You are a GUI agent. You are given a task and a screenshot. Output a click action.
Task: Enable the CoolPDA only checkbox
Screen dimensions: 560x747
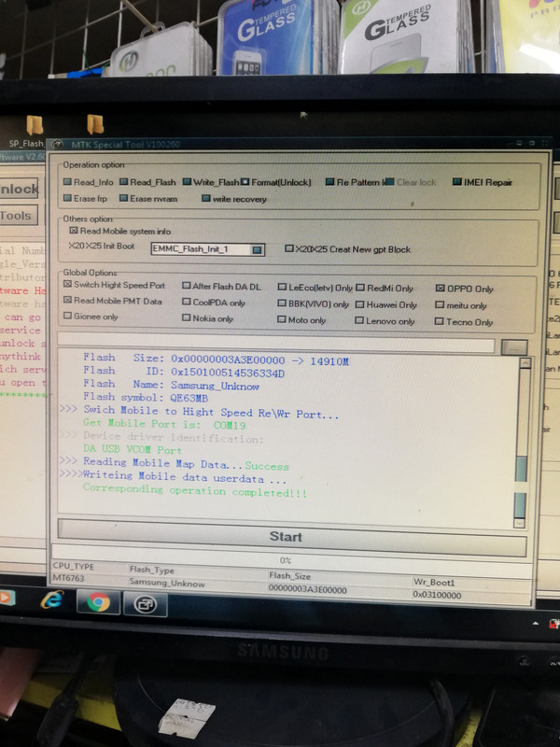[186, 302]
